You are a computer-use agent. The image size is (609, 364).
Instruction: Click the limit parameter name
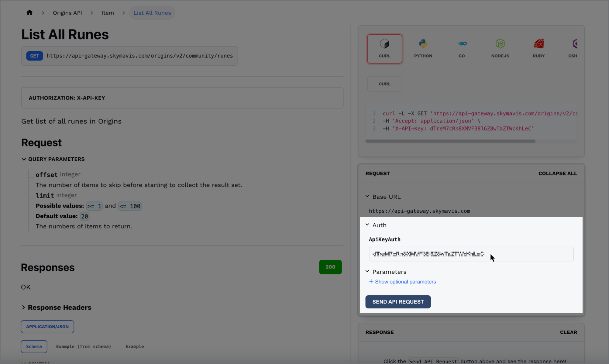tap(45, 195)
